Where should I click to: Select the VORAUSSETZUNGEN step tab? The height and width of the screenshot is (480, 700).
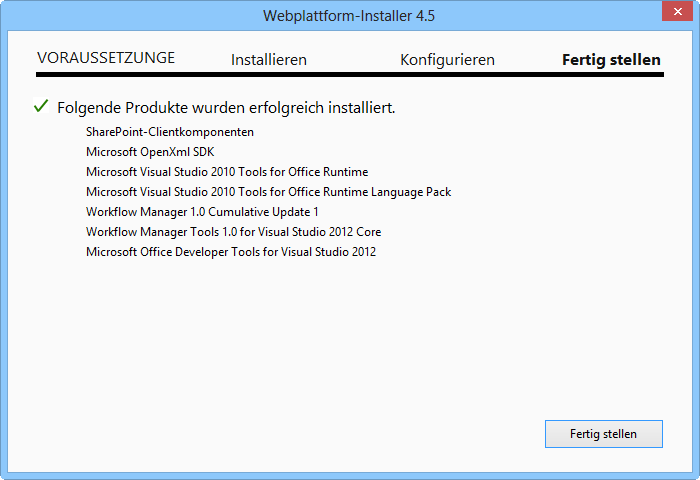[x=106, y=58]
